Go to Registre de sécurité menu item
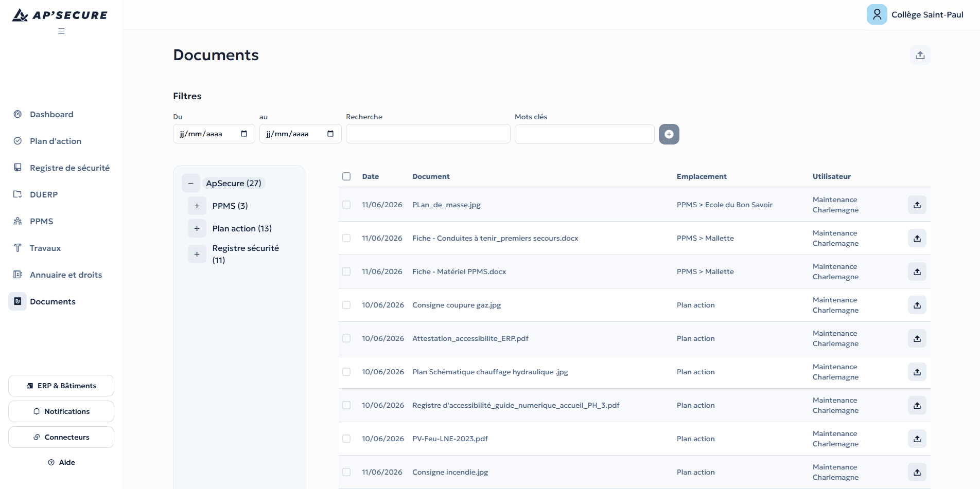The width and height of the screenshot is (980, 489). coord(69,168)
